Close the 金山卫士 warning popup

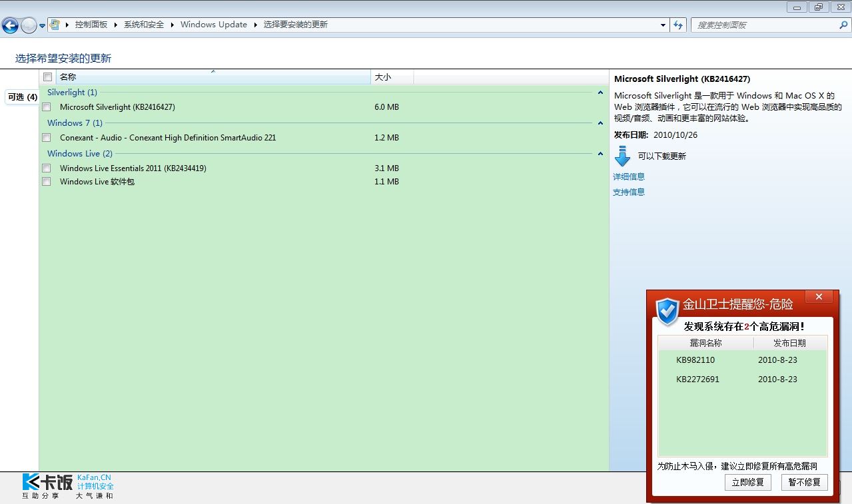tap(819, 297)
